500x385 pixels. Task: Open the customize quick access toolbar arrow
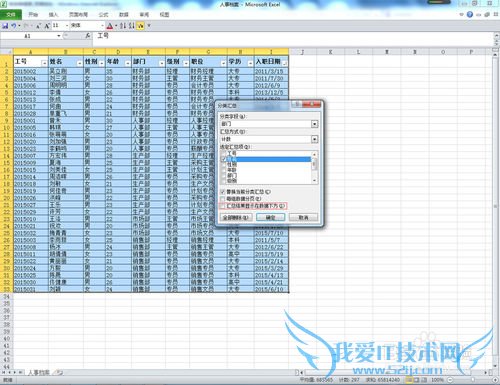click(149, 26)
